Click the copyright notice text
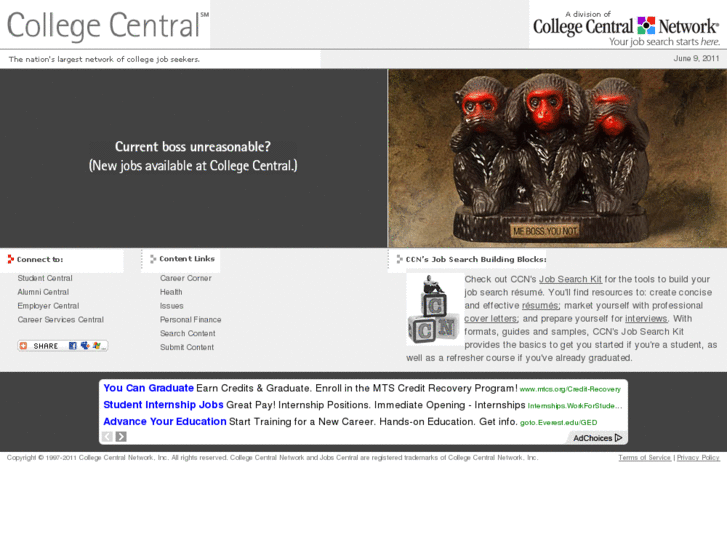The height and width of the screenshot is (545, 727). click(x=273, y=458)
